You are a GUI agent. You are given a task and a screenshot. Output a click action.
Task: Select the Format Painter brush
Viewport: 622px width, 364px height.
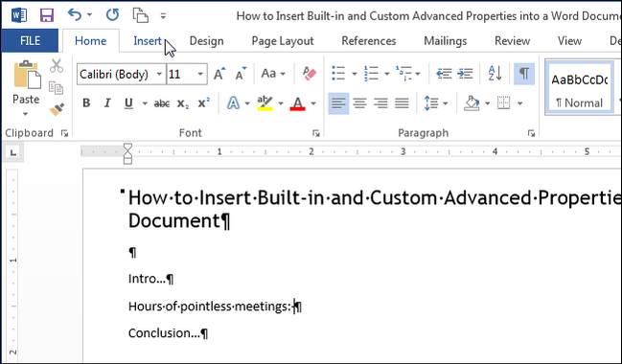[57, 109]
